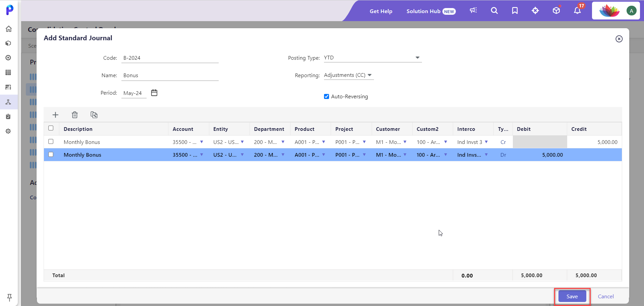644x306 pixels.
Task: Click the Planful logo icon
Action: click(10, 10)
